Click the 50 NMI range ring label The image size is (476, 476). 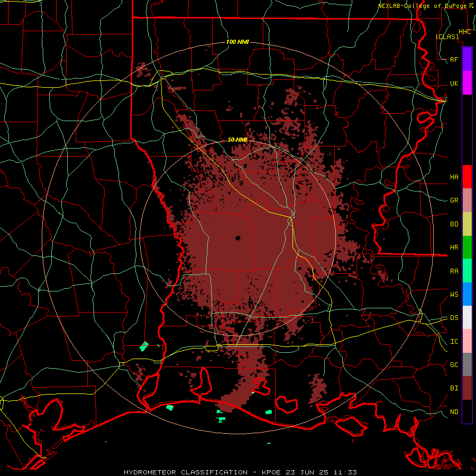click(237, 140)
